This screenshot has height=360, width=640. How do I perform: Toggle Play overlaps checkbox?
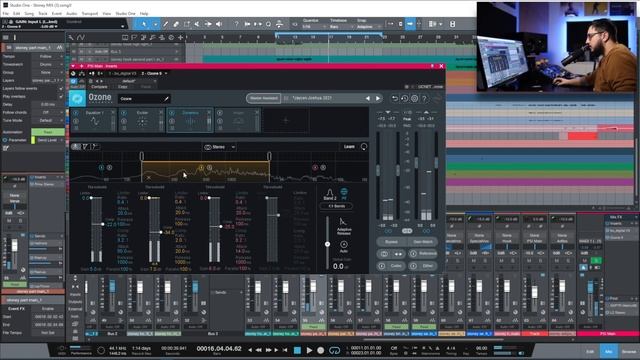(61, 97)
